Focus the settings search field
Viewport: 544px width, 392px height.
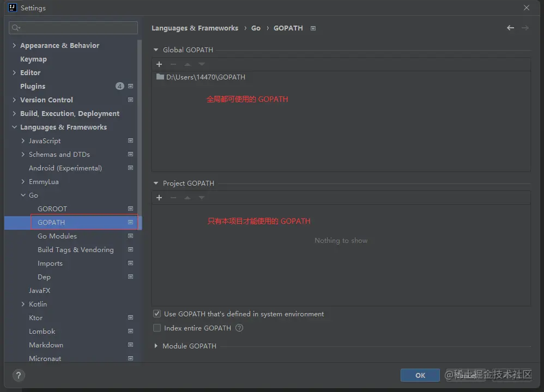pos(73,28)
